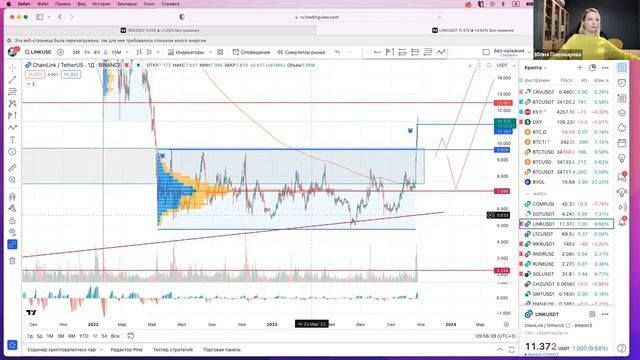Screen dimensions: 640x360
Task: Select the Text annotation tool
Action: [12, 140]
